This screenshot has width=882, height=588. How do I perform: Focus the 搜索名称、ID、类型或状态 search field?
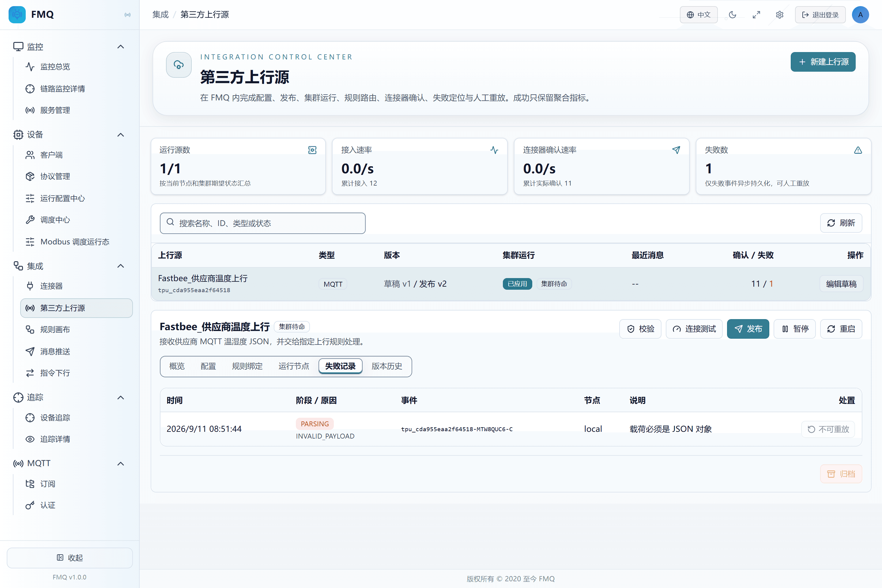pyautogui.click(x=262, y=223)
